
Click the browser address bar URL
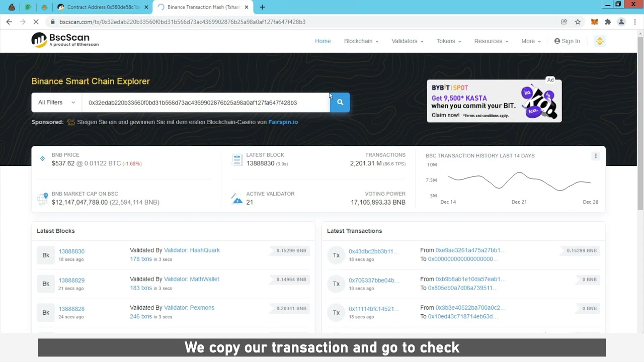click(x=182, y=22)
